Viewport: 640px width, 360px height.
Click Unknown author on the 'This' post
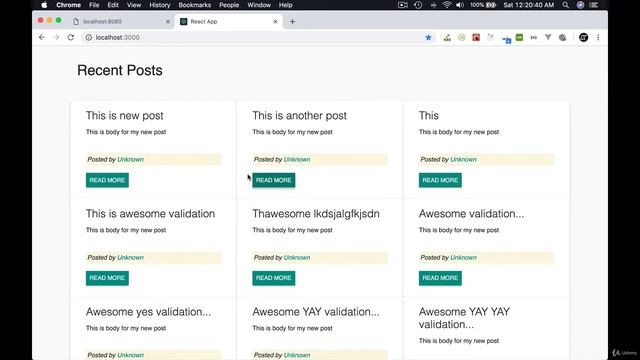[x=464, y=160]
